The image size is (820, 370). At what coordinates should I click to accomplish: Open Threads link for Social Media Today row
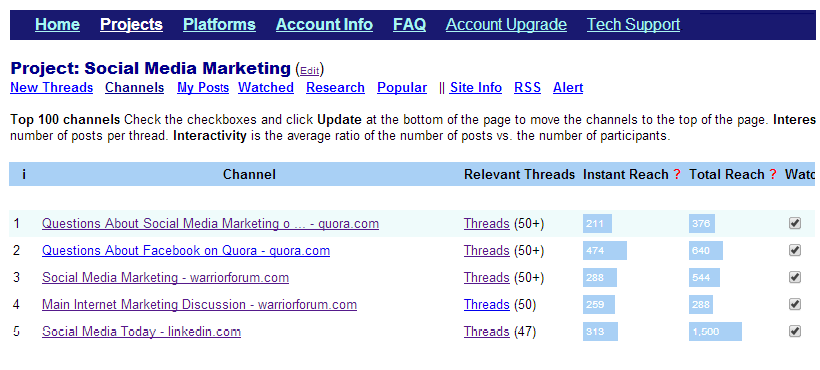coord(486,332)
